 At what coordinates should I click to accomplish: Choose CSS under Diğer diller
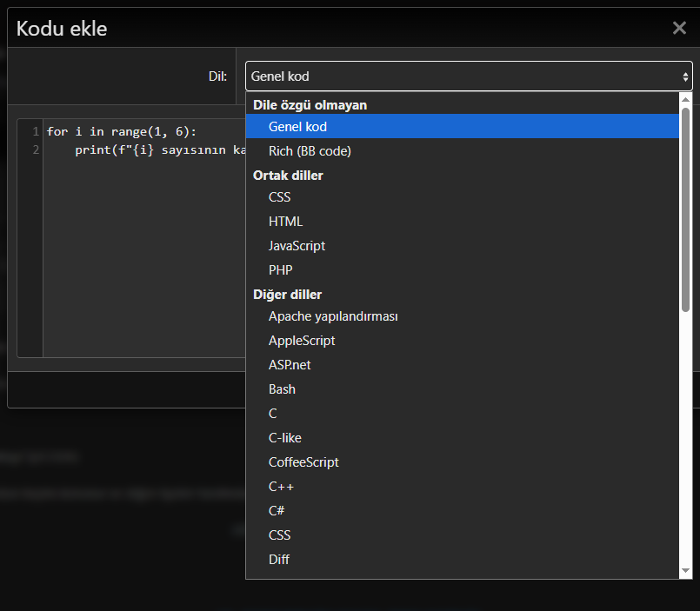tap(462, 535)
